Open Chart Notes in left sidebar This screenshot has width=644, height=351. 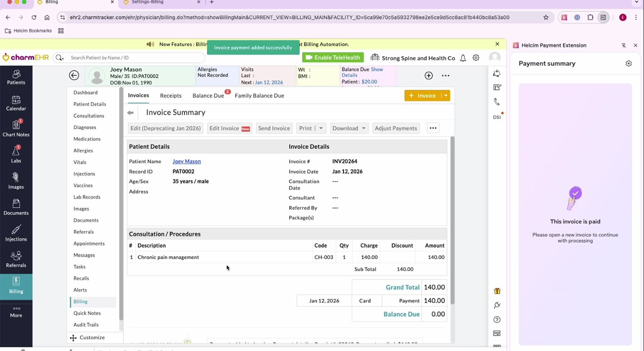[16, 128]
